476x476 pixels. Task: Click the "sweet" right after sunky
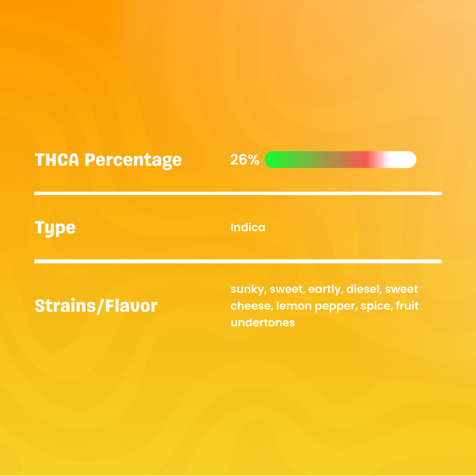click(287, 289)
